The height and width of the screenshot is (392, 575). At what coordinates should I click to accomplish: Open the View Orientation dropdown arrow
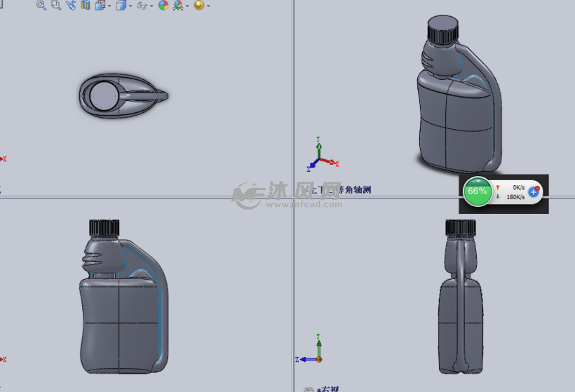coord(109,6)
